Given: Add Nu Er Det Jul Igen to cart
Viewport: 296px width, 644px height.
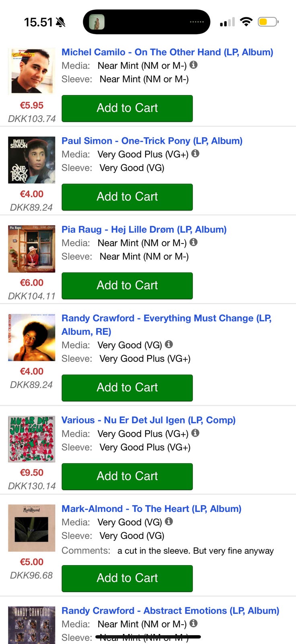Looking at the screenshot, I should (127, 476).
